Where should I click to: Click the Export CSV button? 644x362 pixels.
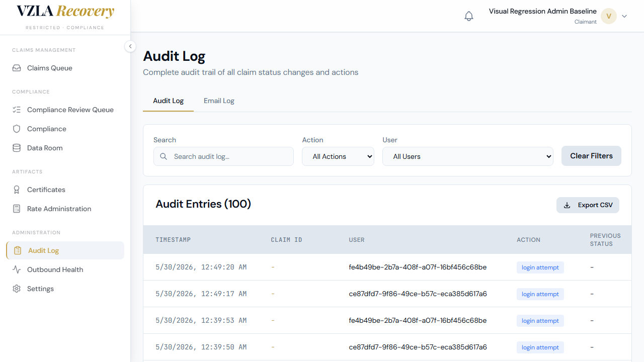coord(588,205)
